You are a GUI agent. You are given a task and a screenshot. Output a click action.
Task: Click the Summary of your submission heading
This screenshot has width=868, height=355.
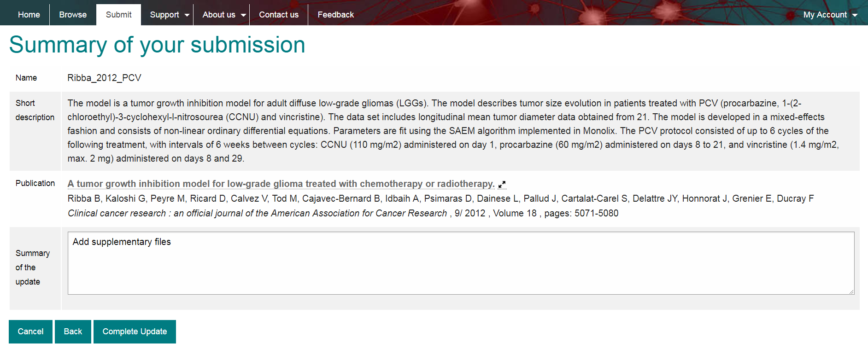[x=157, y=45]
